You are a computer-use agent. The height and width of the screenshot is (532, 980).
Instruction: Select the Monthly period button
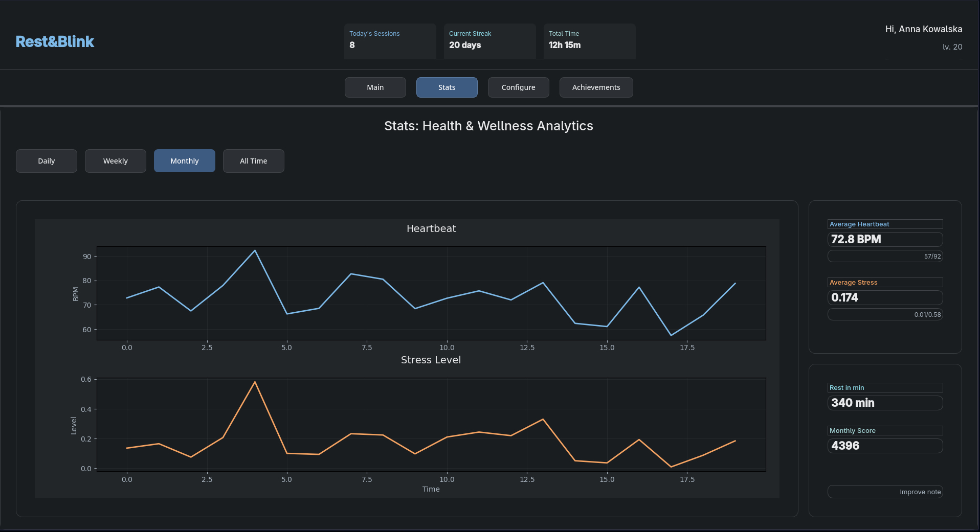185,161
